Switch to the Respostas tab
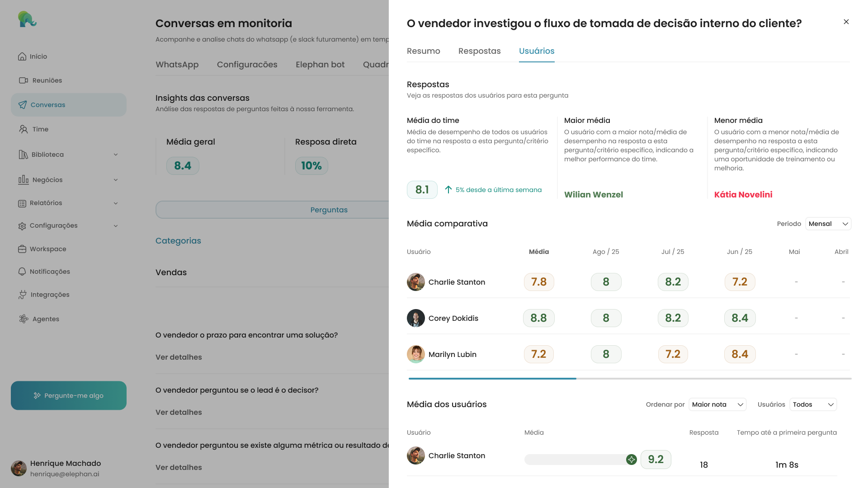The width and height of the screenshot is (868, 488). tap(479, 51)
